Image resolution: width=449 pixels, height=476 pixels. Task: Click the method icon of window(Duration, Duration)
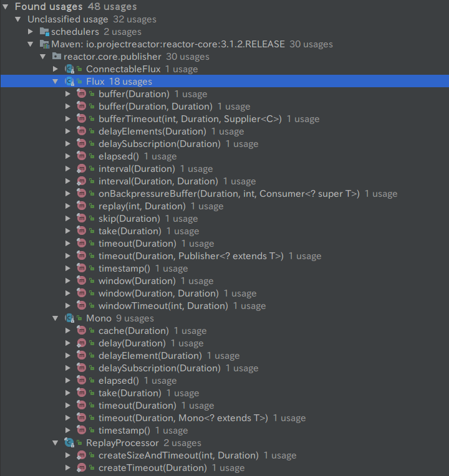pyautogui.click(x=82, y=293)
